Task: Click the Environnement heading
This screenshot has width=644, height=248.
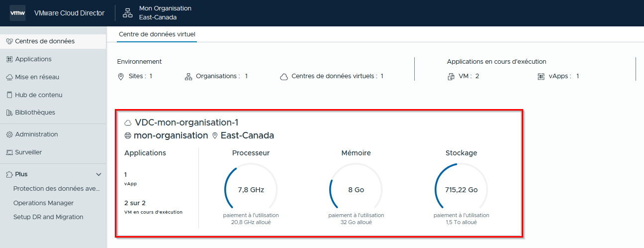Action: coord(139,62)
